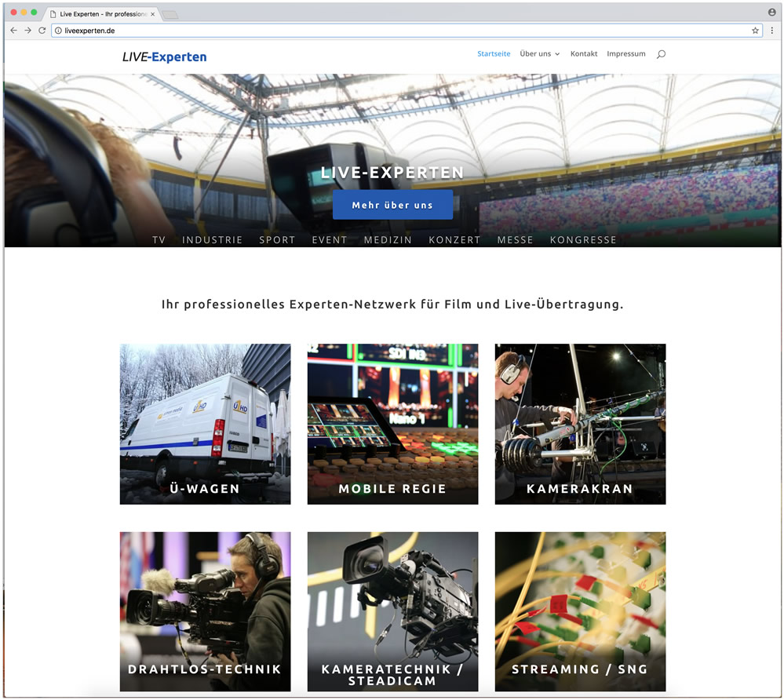Image resolution: width=784 pixels, height=700 pixels.
Task: Open the site search magnifier icon
Action: [661, 54]
